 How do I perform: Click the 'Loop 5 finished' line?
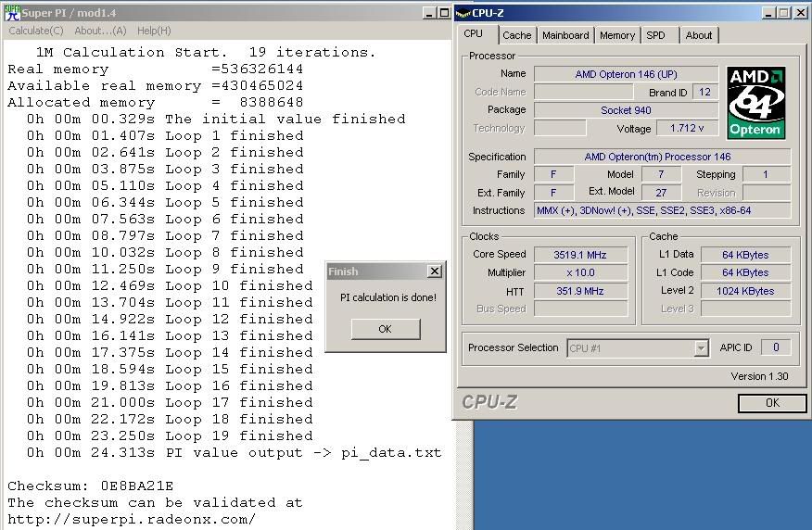[x=165, y=202]
